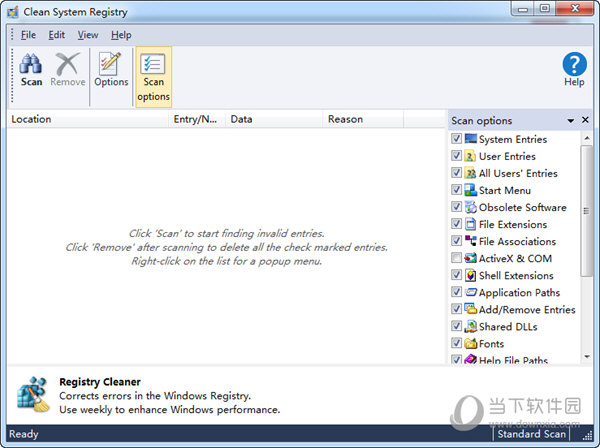
Task: Click the Shell Extensions icon
Action: click(470, 275)
